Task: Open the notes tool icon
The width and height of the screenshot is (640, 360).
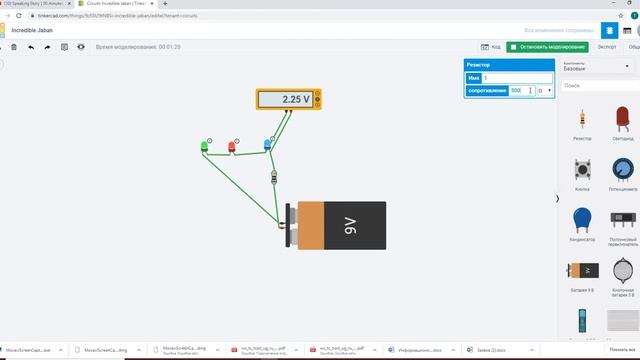Action: click(x=64, y=47)
